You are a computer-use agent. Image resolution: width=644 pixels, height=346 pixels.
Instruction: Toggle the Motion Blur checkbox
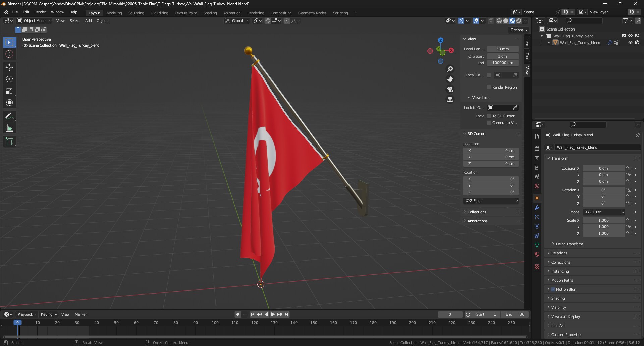pos(553,289)
